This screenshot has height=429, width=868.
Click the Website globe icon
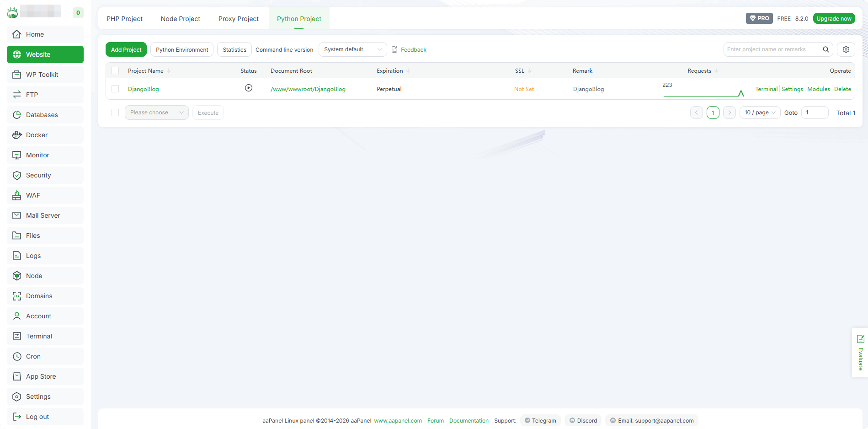17,54
